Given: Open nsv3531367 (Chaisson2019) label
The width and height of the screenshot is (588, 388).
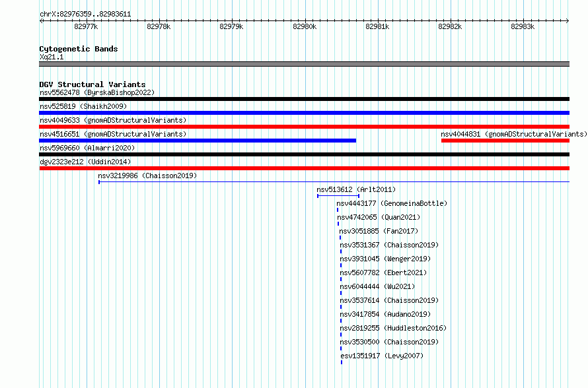Looking at the screenshot, I should click(389, 245).
